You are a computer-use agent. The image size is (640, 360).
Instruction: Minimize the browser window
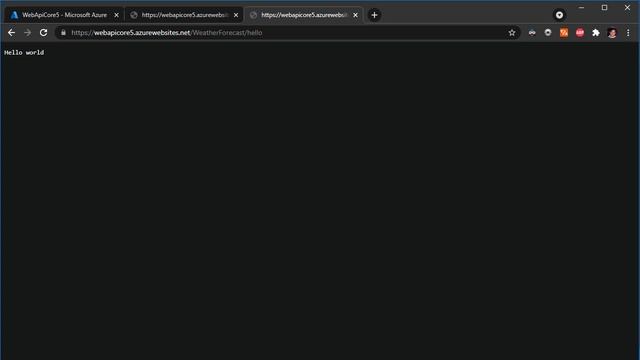pos(581,7)
